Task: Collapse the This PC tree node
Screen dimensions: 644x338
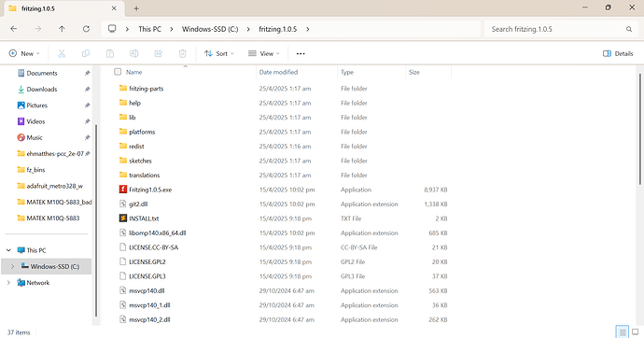Action: (8, 250)
